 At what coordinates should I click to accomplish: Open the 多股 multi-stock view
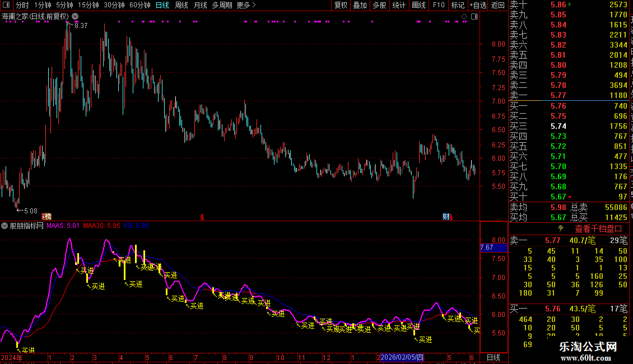[x=379, y=5]
